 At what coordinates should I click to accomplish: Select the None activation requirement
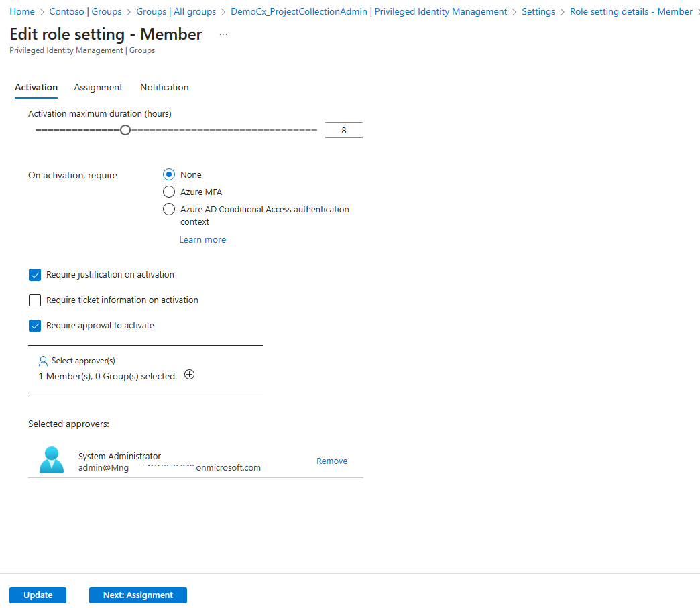tap(170, 174)
